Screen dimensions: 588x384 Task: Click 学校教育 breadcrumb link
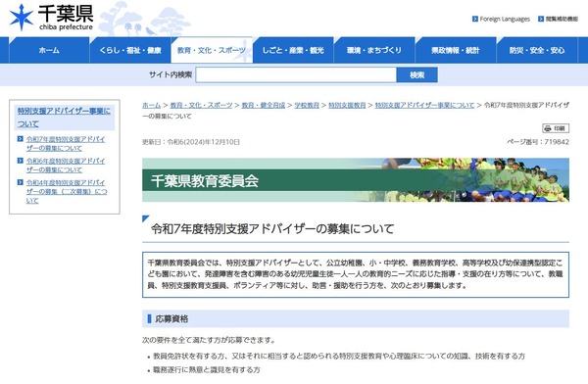(307, 106)
